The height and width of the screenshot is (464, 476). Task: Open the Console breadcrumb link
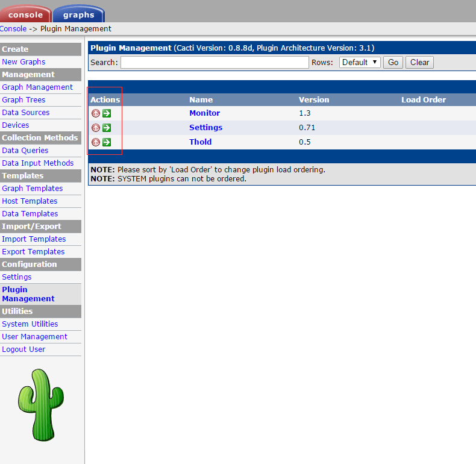click(13, 28)
